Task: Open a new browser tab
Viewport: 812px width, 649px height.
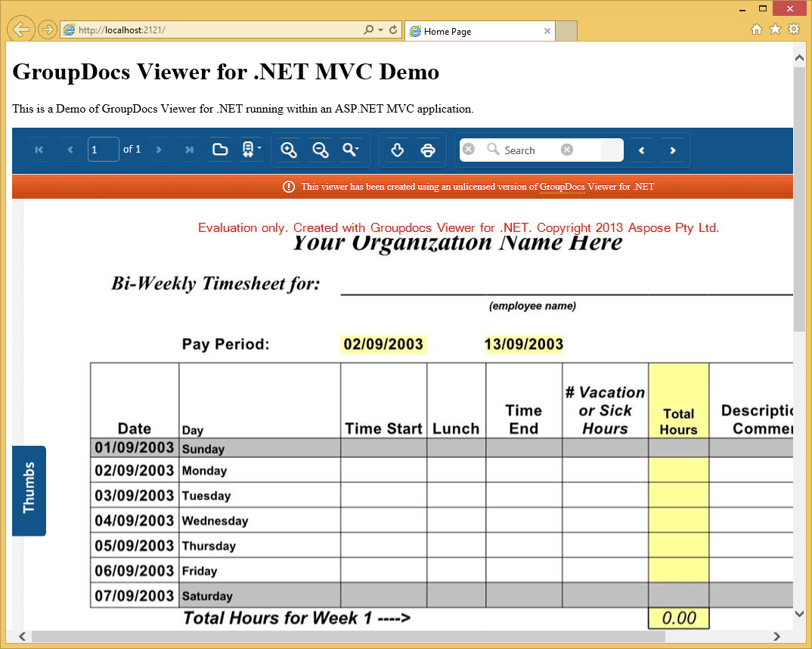Action: (566, 31)
